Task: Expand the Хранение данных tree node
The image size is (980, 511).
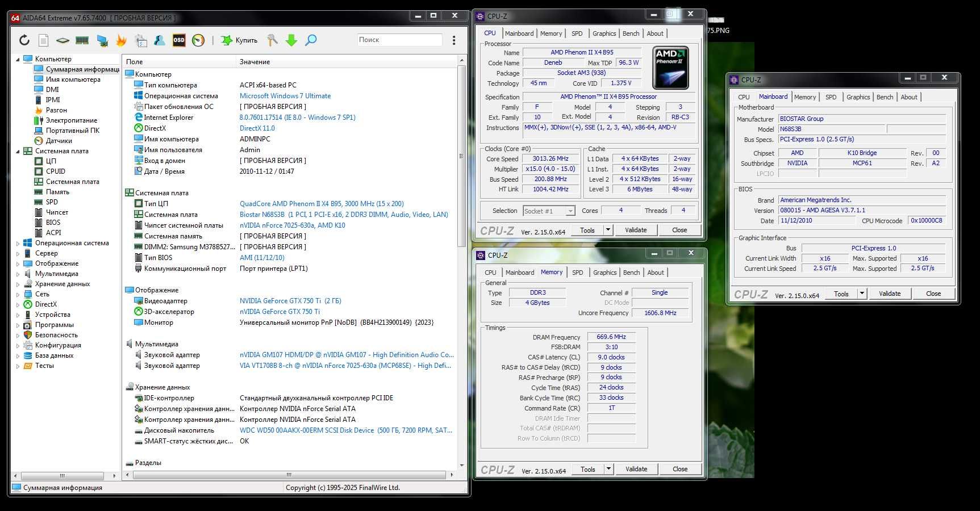Action: click(18, 284)
